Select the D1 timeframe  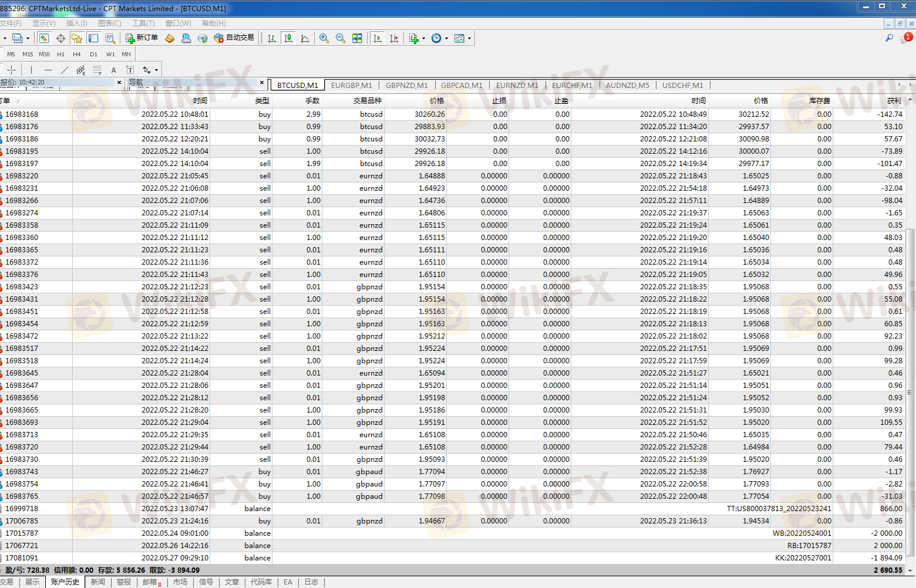click(93, 54)
